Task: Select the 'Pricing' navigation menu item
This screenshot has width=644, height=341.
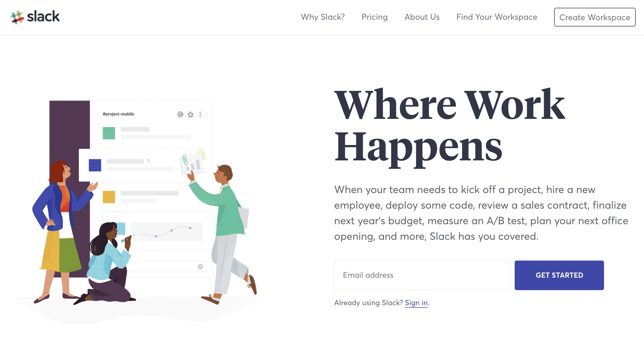Action: [374, 17]
